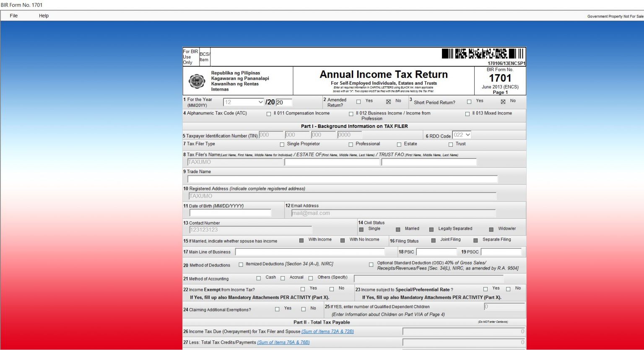
Task: Mark Income Exempt from Income Tax Yes
Action: (302, 289)
